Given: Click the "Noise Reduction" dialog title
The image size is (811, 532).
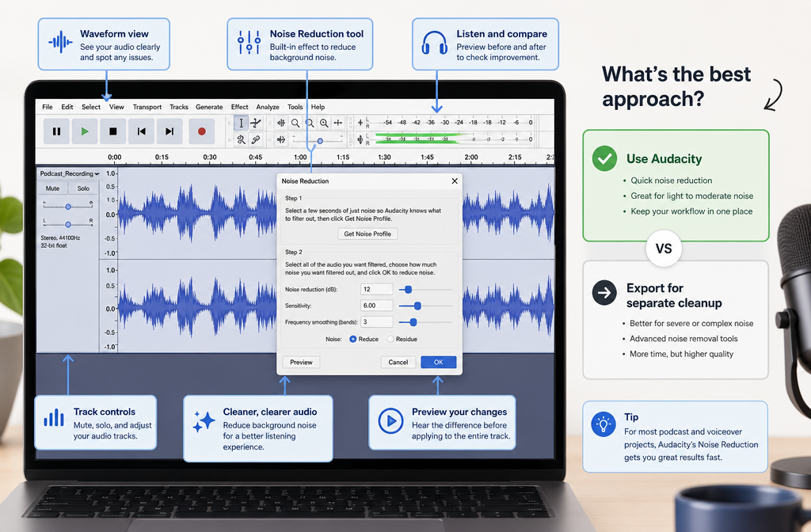Looking at the screenshot, I should 305,181.
